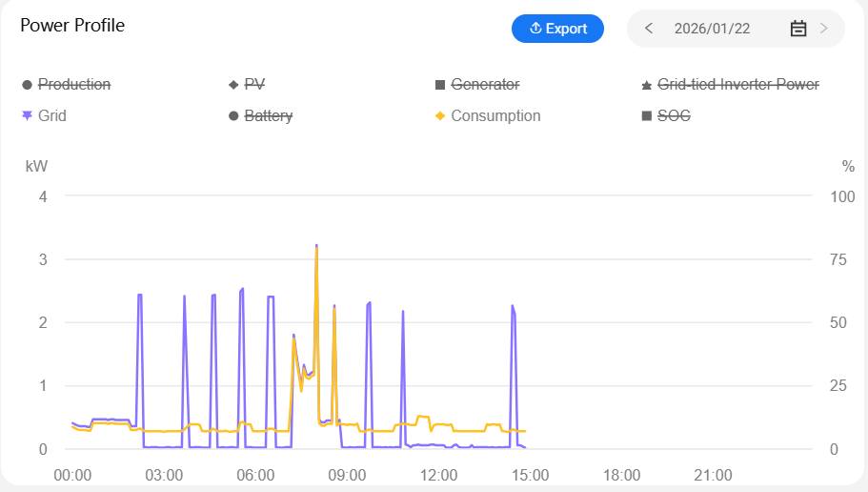The height and width of the screenshot is (492, 868).
Task: Go to the next day arrow
Action: coord(824,29)
